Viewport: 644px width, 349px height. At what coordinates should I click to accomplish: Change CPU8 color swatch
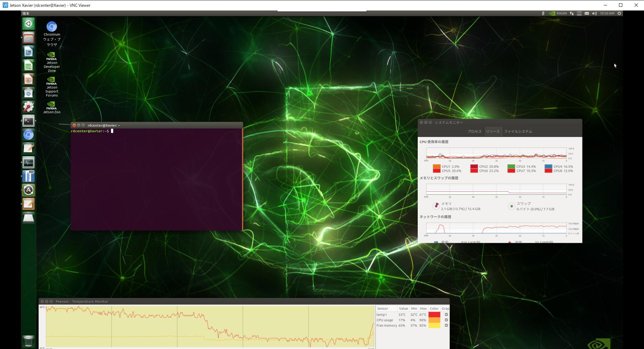pos(548,171)
